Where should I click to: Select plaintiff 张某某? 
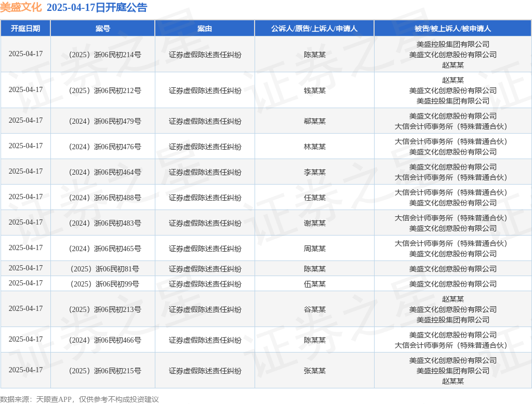click(x=314, y=371)
